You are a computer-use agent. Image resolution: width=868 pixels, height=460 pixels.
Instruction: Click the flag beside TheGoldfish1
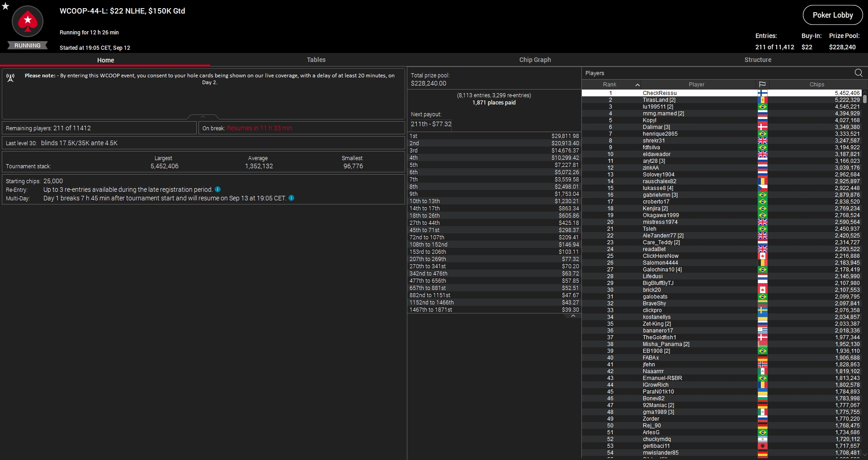763,337
